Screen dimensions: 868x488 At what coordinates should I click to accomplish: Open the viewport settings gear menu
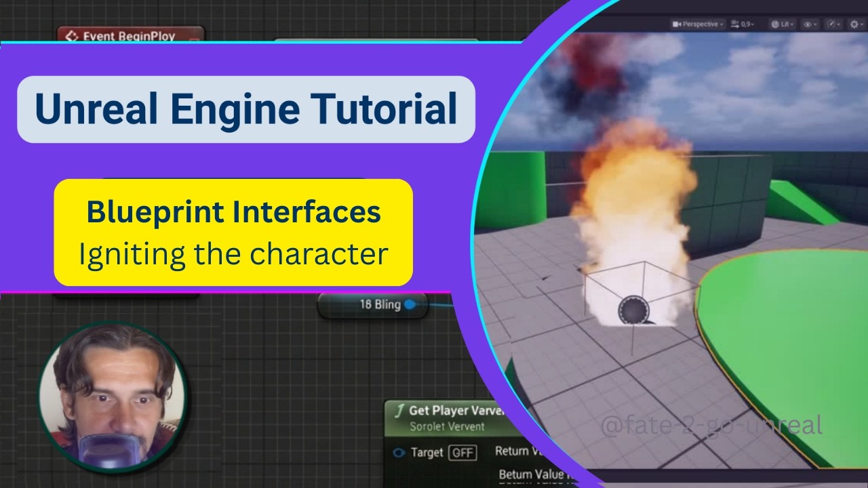coord(856,24)
